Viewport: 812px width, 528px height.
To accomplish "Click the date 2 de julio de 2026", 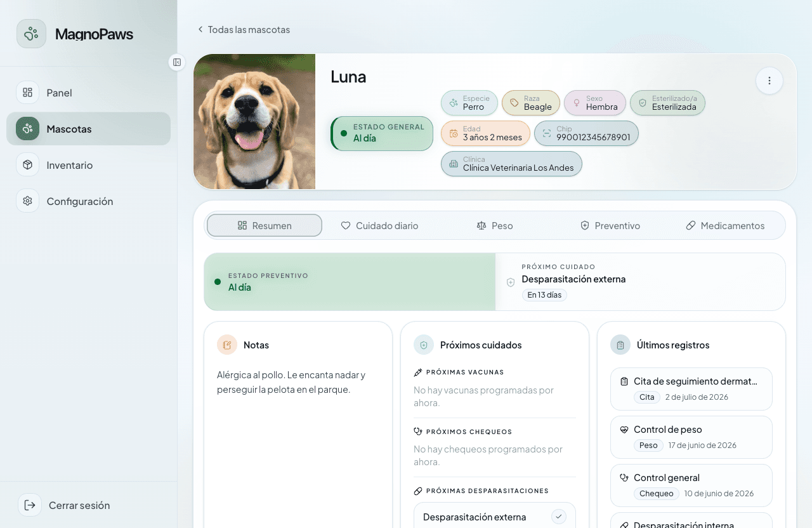I will tap(697, 397).
